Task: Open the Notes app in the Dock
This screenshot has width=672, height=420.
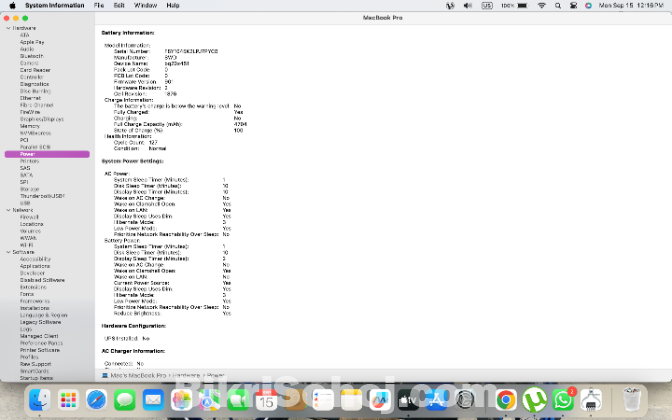Action: coord(351,400)
